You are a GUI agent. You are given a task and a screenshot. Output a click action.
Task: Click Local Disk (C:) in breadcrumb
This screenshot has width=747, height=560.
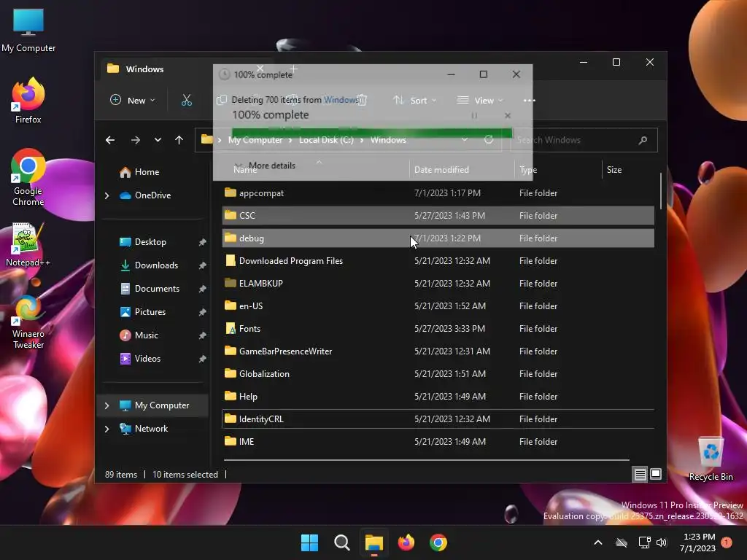(326, 140)
